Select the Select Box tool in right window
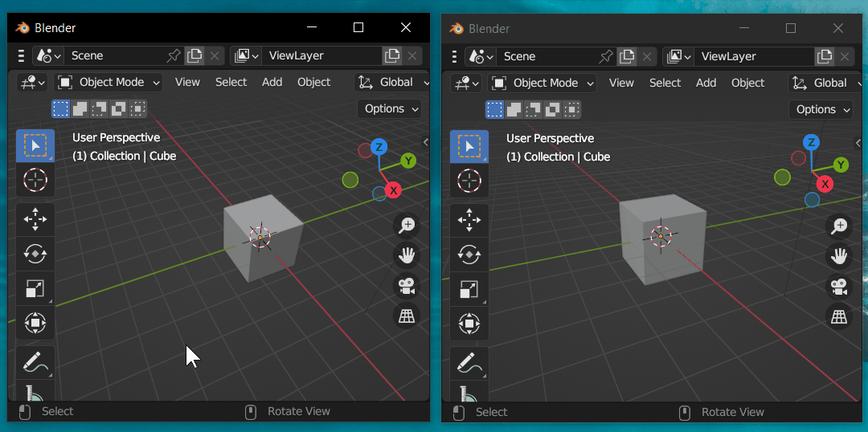 (x=469, y=147)
